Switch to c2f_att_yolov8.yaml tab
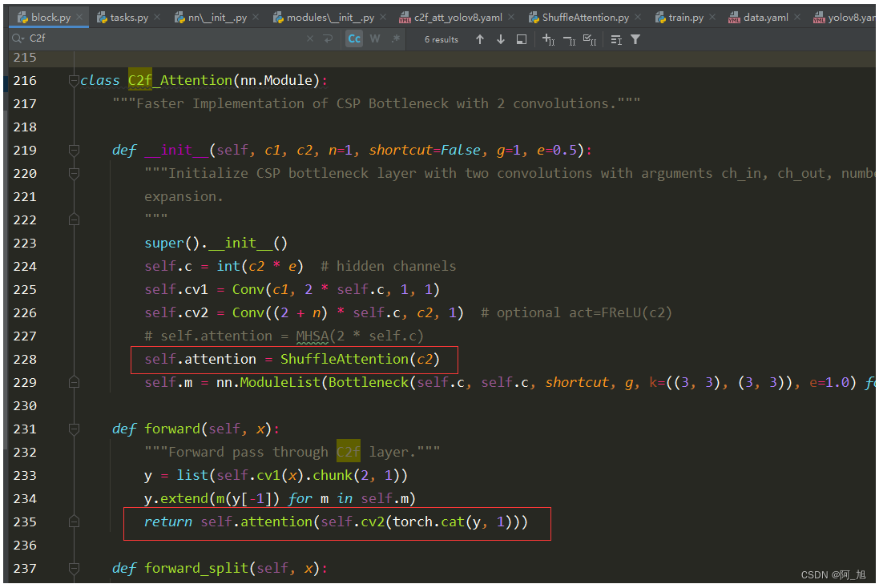The width and height of the screenshot is (879, 588). (458, 17)
